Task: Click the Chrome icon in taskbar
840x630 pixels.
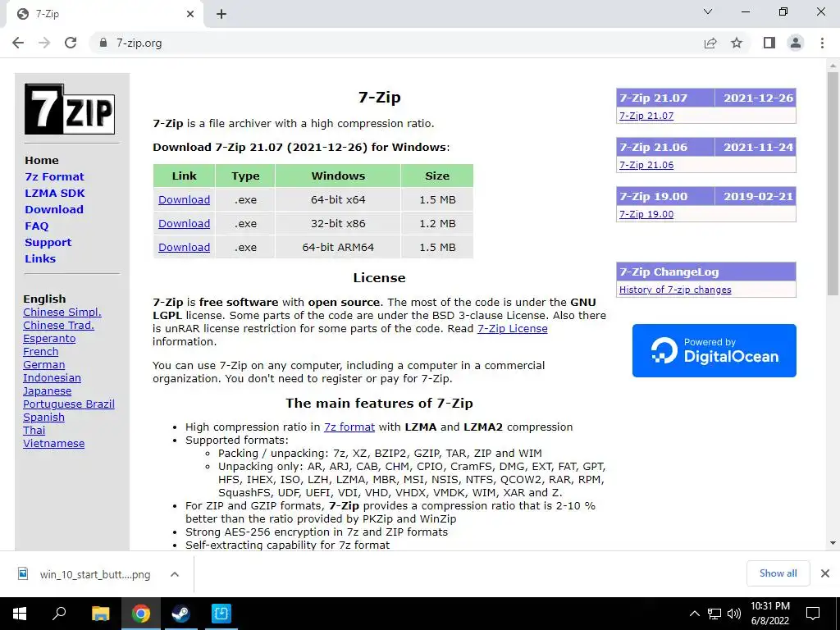Action: (x=141, y=614)
